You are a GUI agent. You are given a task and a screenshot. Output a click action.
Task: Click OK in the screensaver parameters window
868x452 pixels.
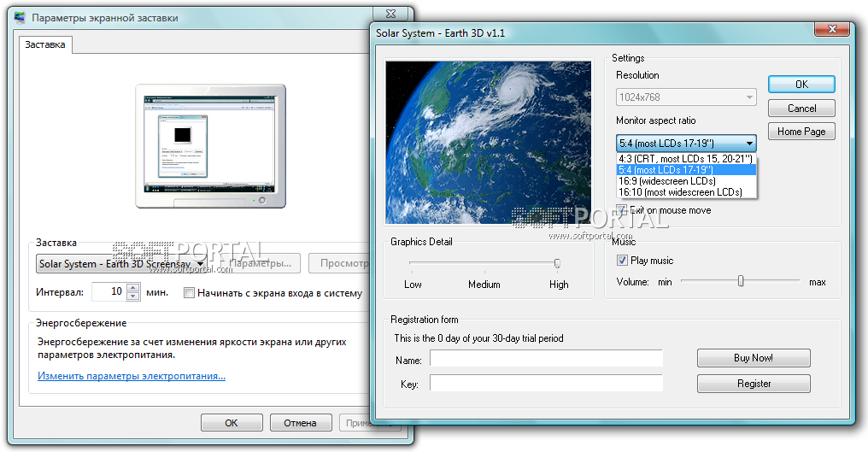click(232, 423)
